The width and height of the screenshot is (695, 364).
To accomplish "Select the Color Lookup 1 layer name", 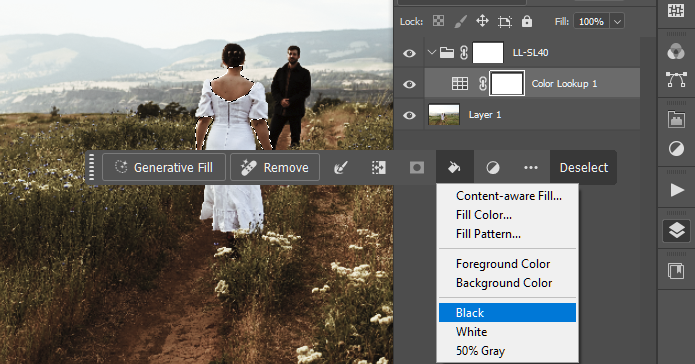I will pos(564,84).
